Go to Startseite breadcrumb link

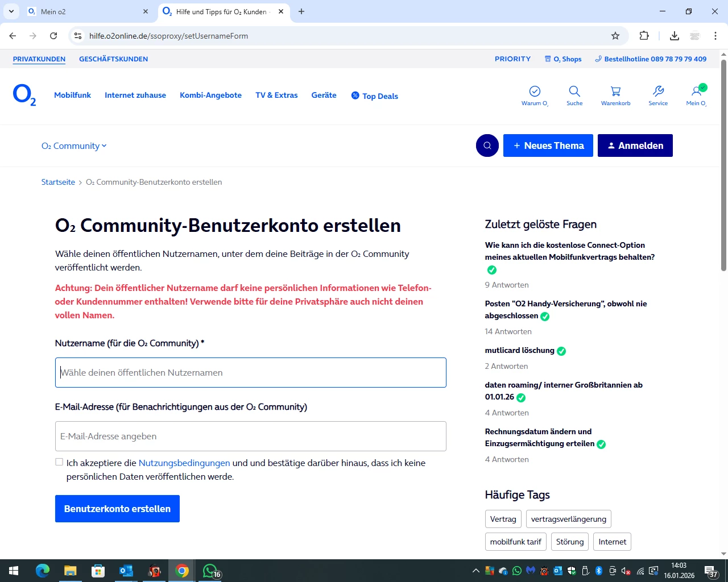click(x=58, y=182)
